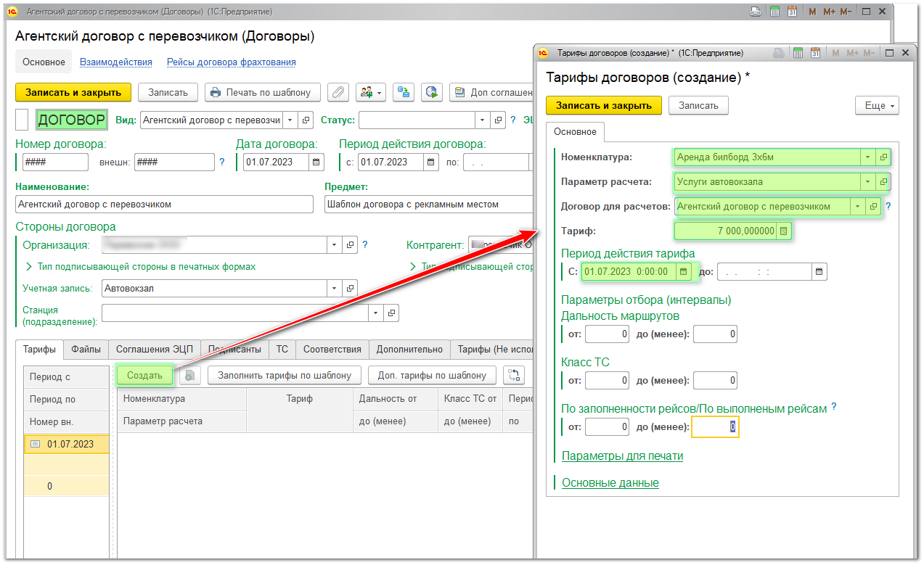The height and width of the screenshot is (565, 924).
Task: Click the calendar icon in Тарифы title bar
Action: 798,53
